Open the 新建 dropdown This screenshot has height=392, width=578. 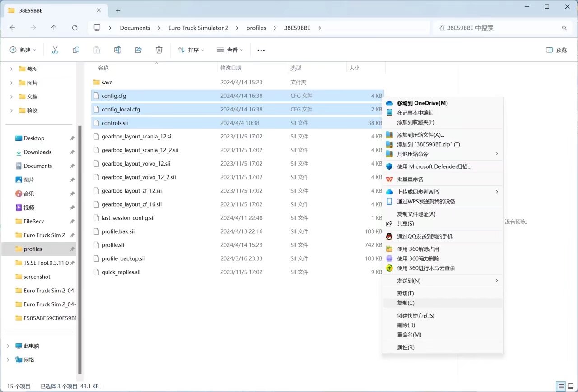tap(23, 50)
